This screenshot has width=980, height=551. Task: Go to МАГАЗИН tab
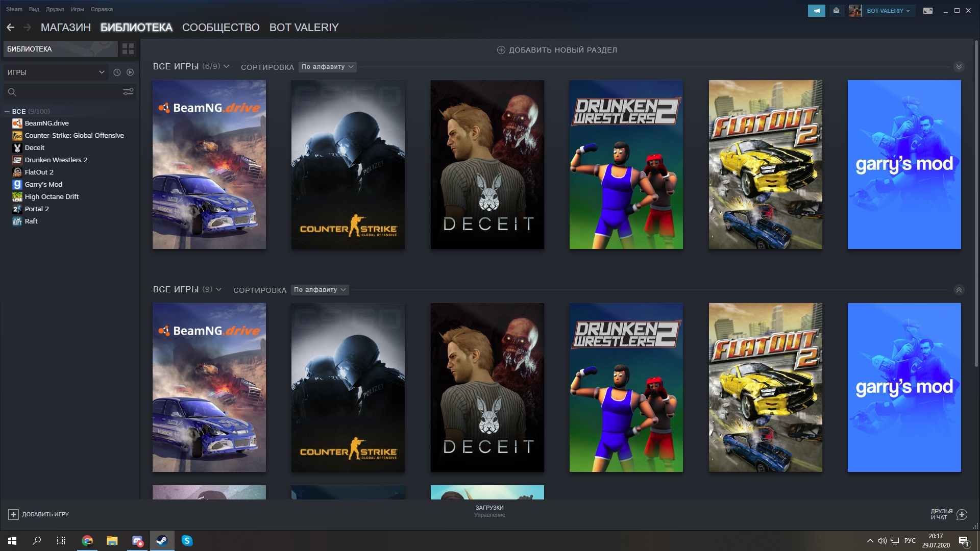click(66, 28)
